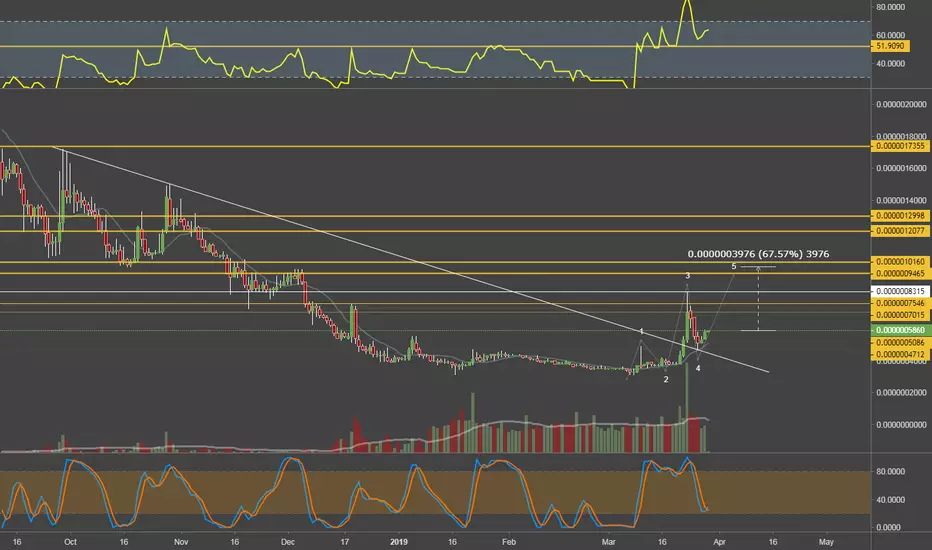Select the white 0.0000008315 price label
The image size is (932, 550).
(900, 291)
